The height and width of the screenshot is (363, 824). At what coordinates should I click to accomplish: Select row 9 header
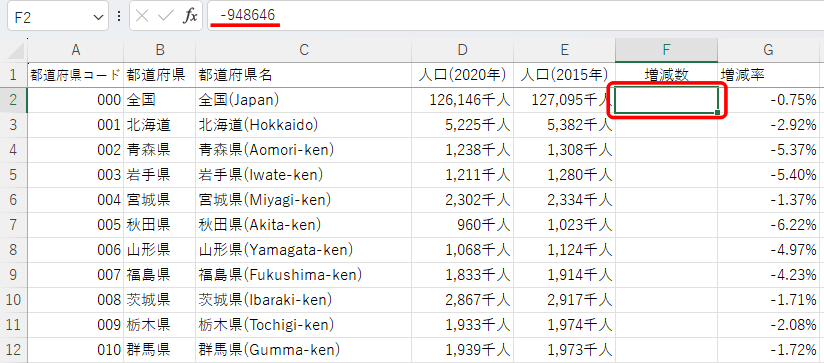pyautogui.click(x=14, y=275)
